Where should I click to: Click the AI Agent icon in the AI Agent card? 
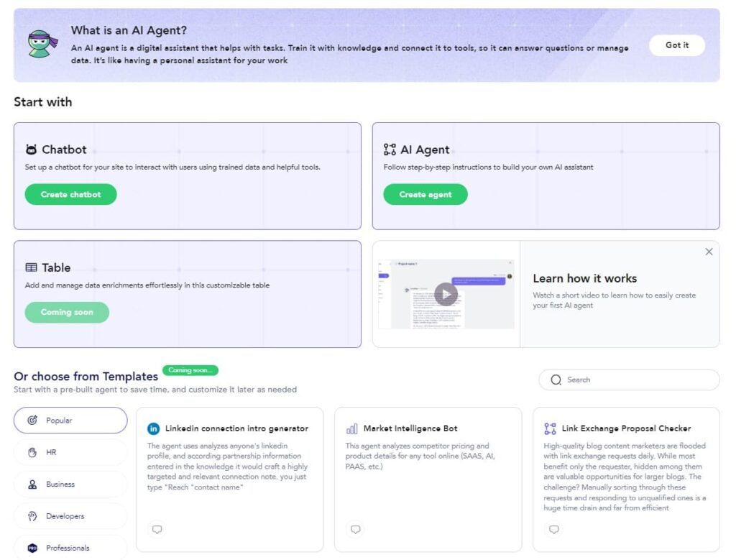[x=390, y=150]
